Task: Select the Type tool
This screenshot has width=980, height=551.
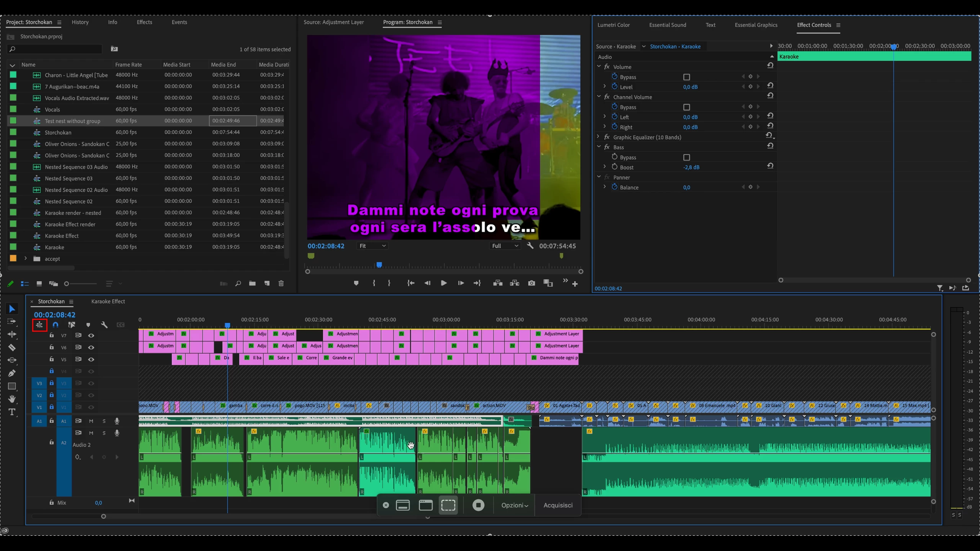Action: pos(12,412)
